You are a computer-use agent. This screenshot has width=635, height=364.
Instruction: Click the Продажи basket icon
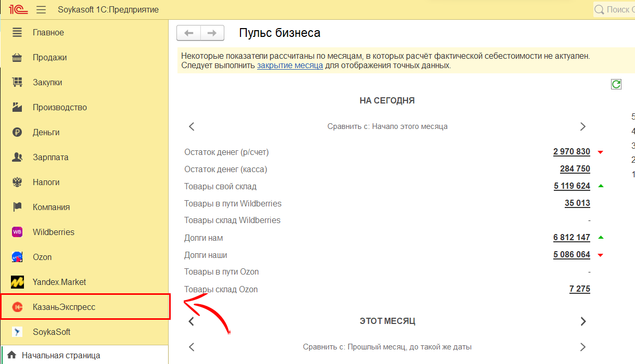click(17, 57)
